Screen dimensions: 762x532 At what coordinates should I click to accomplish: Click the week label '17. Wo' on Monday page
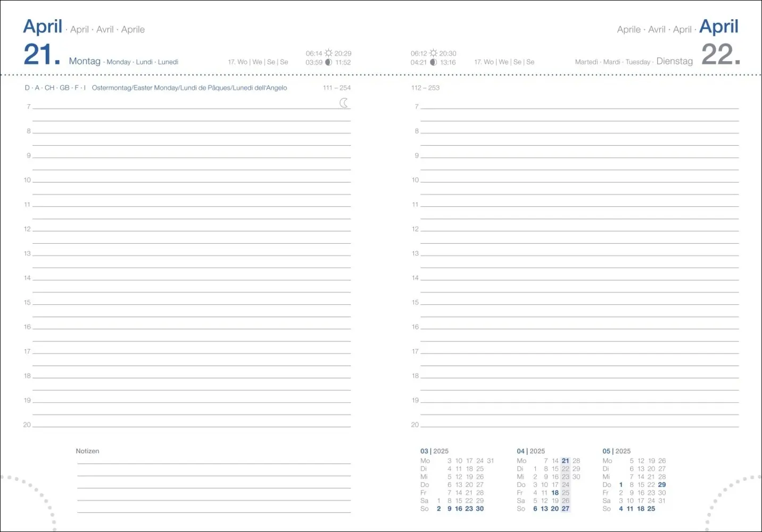[x=238, y=62]
